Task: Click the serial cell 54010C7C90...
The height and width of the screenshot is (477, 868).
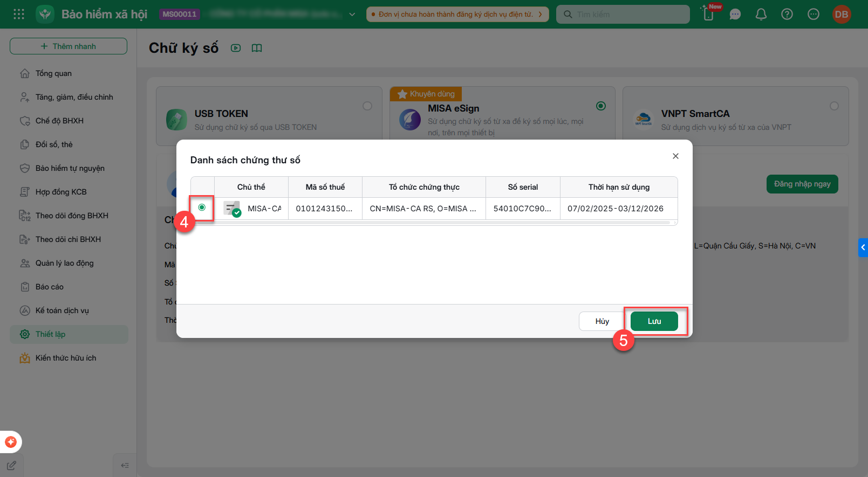Action: (522, 209)
